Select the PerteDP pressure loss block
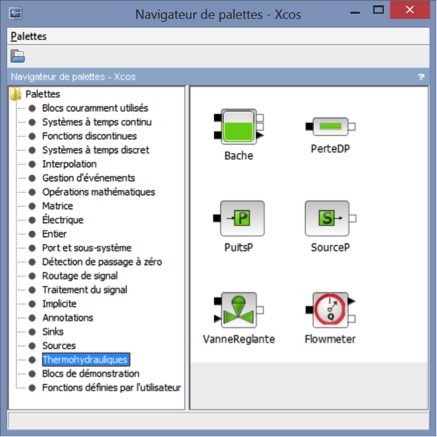437x437 pixels. 331,127
